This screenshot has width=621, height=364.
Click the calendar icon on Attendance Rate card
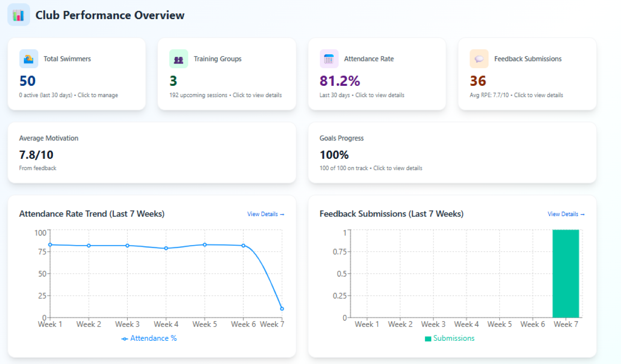[x=329, y=59]
